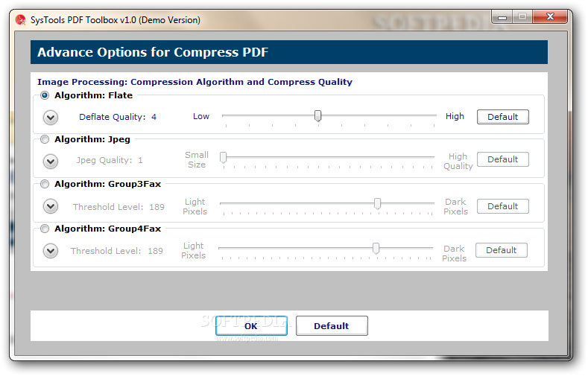Screen dimensions: 588x376
Task: Click the bottom bold Default button
Action: point(332,326)
